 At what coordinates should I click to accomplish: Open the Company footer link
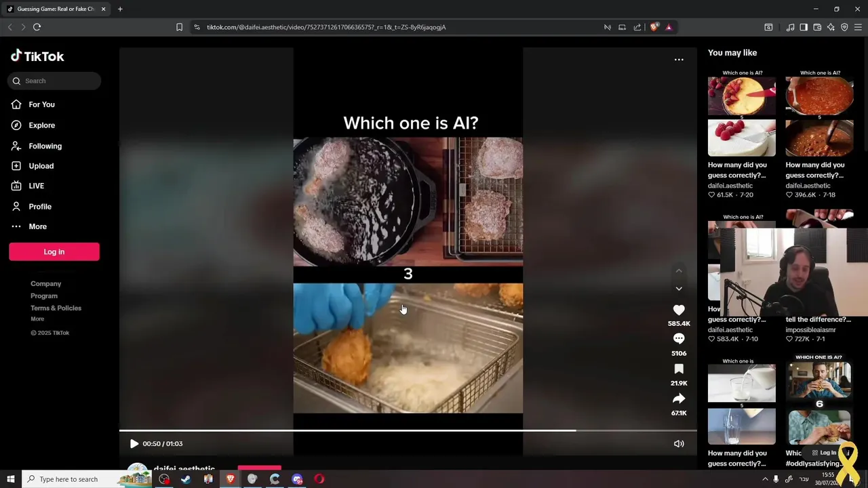coord(45,284)
